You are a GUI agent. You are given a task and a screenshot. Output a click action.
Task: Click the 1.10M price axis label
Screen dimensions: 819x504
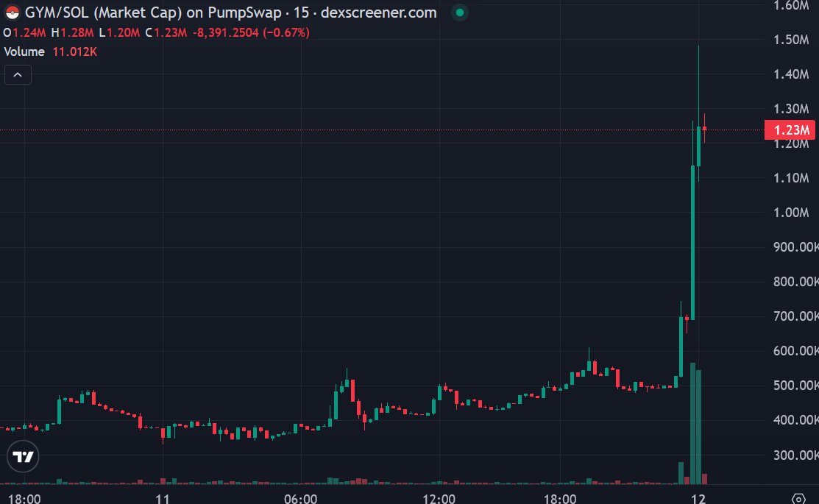pyautogui.click(x=791, y=178)
